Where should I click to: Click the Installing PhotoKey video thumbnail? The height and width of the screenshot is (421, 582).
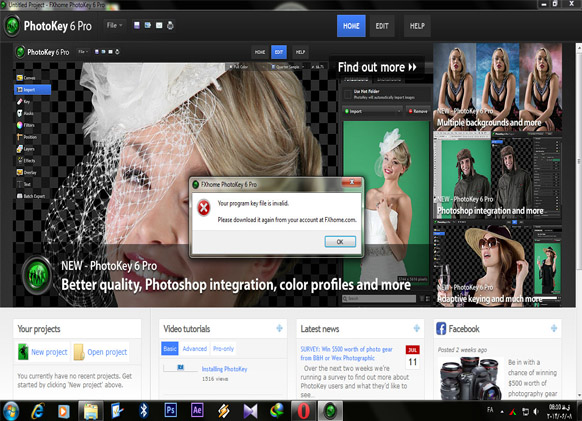(x=180, y=368)
